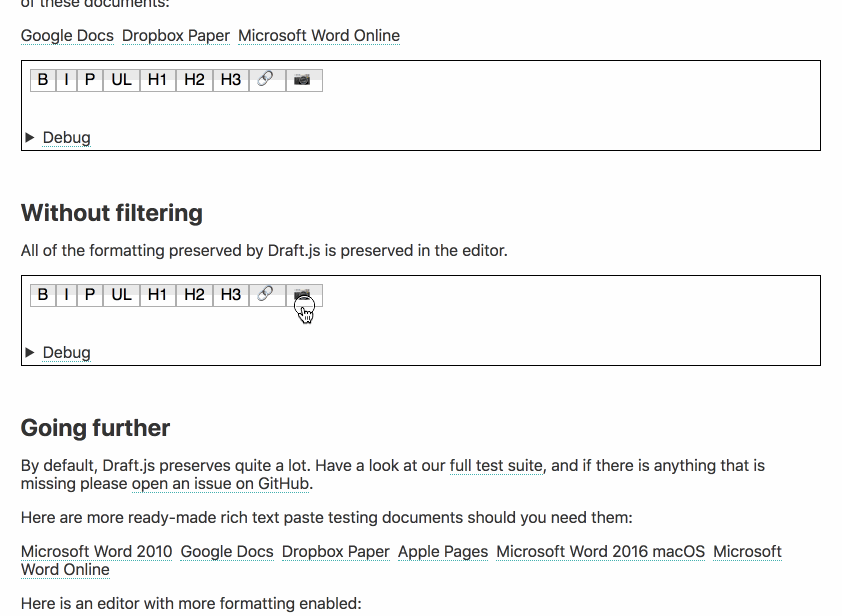
Task: Open Microsoft Word Online link under Going further
Action: (x=747, y=552)
